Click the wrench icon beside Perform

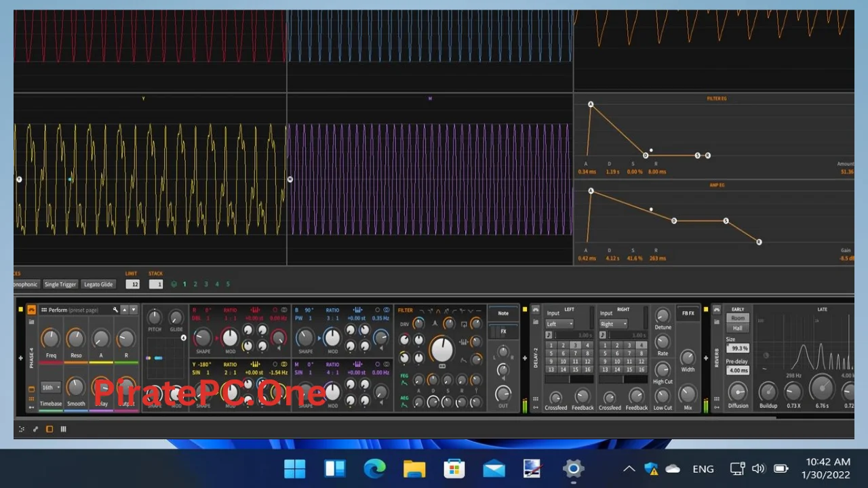115,310
